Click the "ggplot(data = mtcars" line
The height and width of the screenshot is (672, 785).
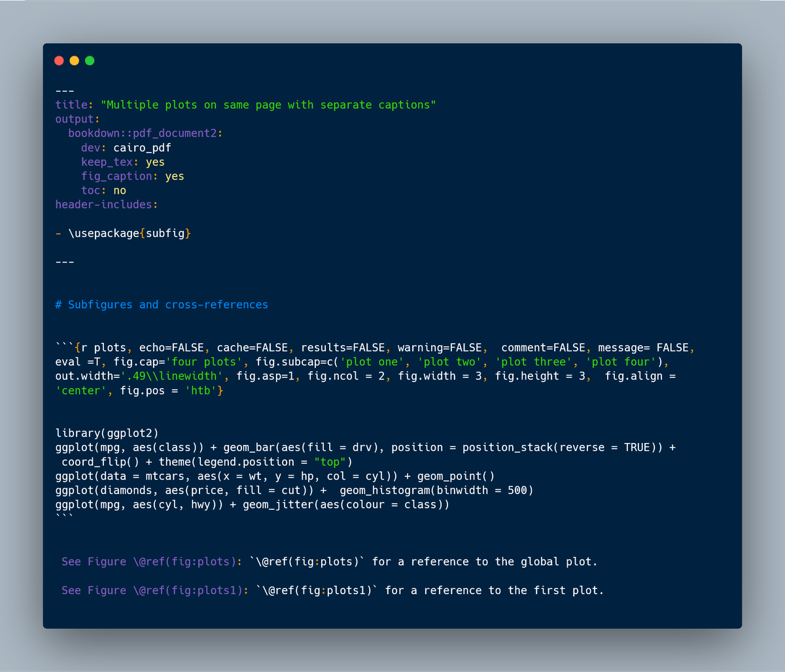tap(275, 476)
